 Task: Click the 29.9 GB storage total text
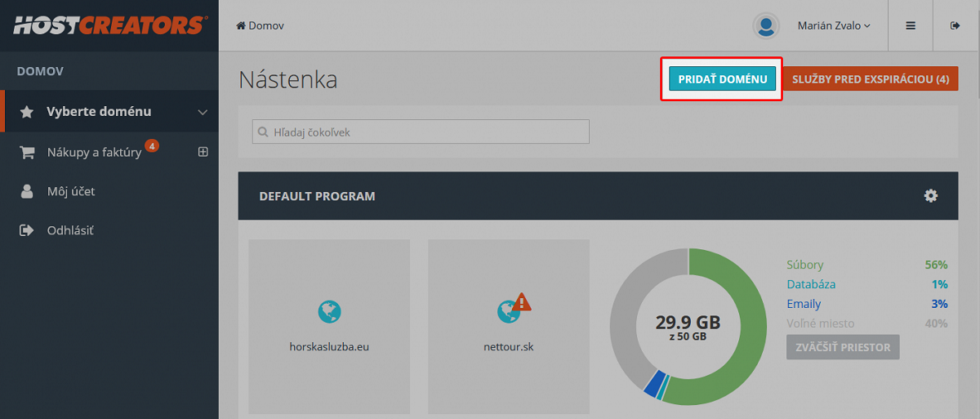tap(688, 322)
